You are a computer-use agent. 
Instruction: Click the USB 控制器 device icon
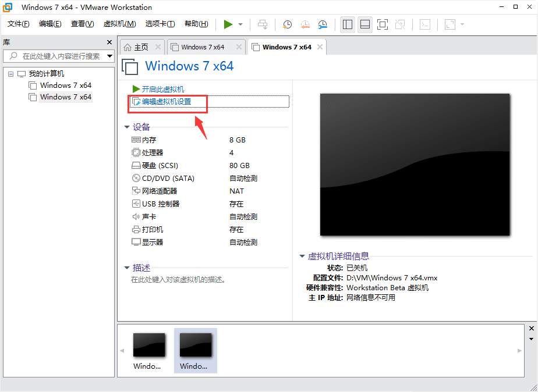coord(136,204)
